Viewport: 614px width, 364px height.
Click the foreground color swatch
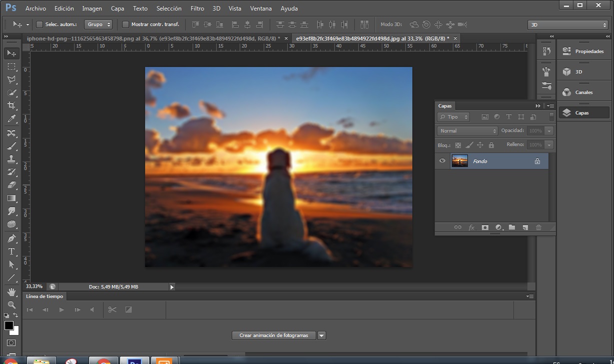pos(9,326)
